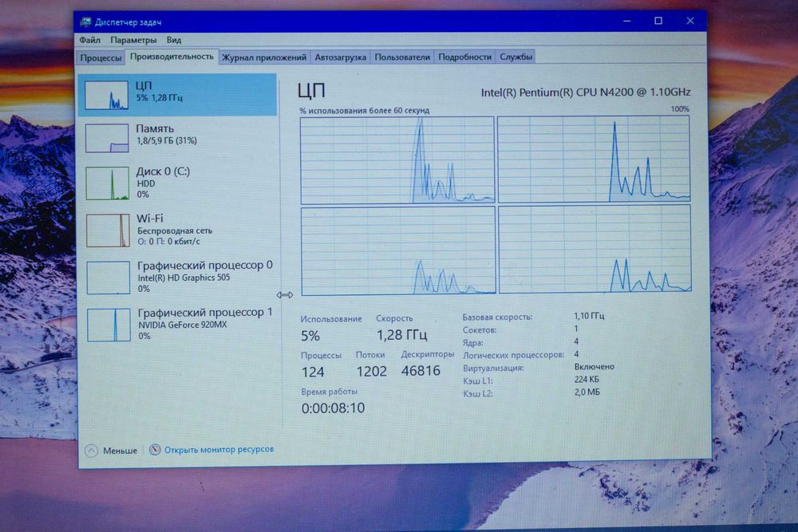798x532 pixels.
Task: Close the Диспетчер задач window
Action: click(690, 21)
